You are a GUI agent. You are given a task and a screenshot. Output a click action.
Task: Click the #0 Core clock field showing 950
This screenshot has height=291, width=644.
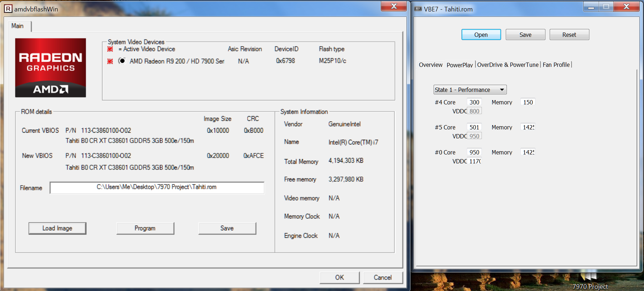(474, 152)
